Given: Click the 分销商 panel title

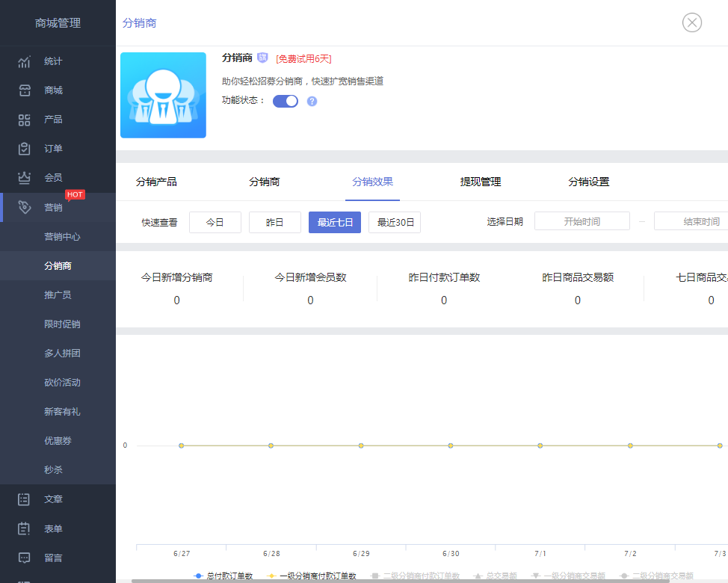Looking at the screenshot, I should 139,23.
